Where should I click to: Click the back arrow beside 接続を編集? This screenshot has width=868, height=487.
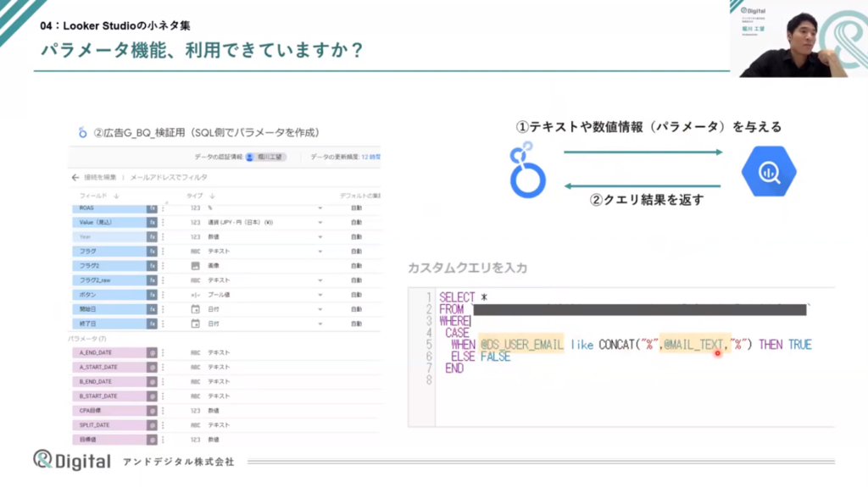tap(75, 177)
